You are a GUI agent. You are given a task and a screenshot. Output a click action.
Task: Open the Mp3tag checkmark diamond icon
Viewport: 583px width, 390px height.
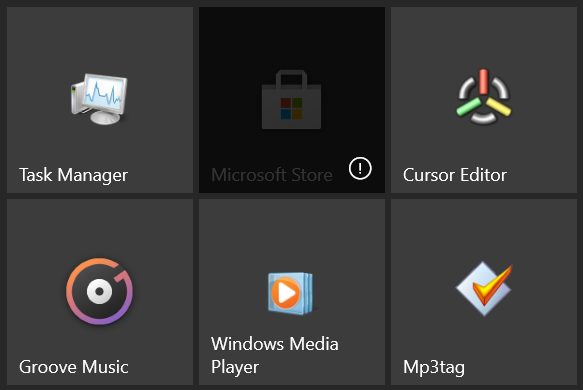(484, 289)
